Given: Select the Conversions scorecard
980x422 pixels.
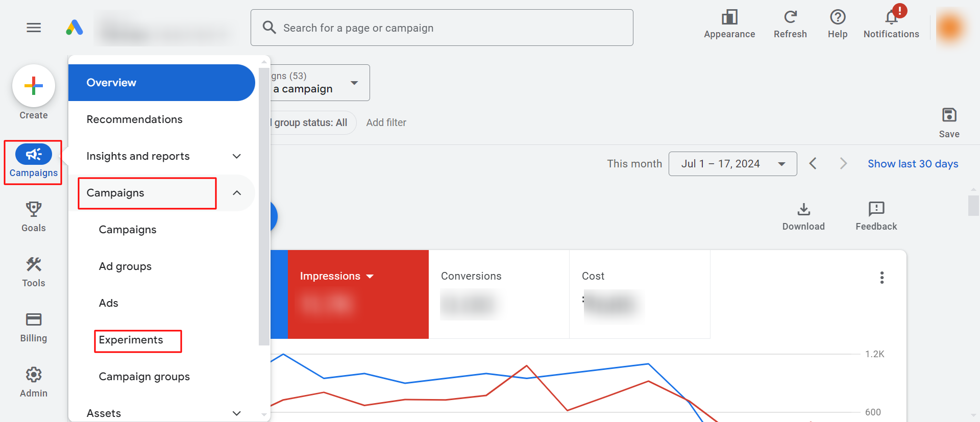Looking at the screenshot, I should pos(499,294).
